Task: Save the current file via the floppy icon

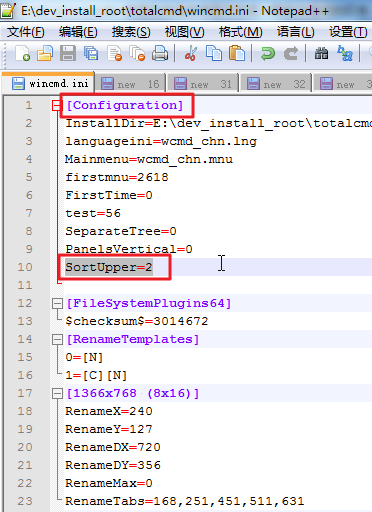Action: coord(68,53)
